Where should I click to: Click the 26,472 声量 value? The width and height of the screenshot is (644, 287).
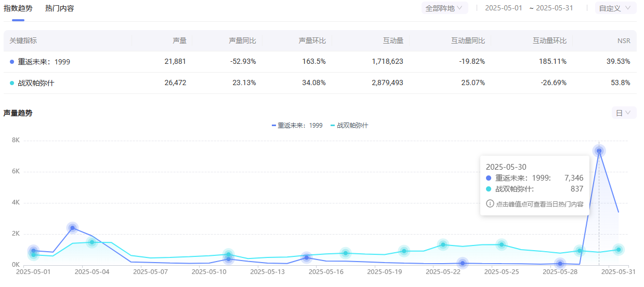[175, 83]
